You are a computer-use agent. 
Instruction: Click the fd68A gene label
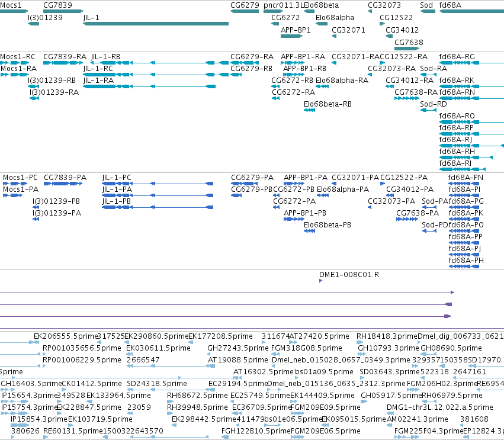point(450,5)
